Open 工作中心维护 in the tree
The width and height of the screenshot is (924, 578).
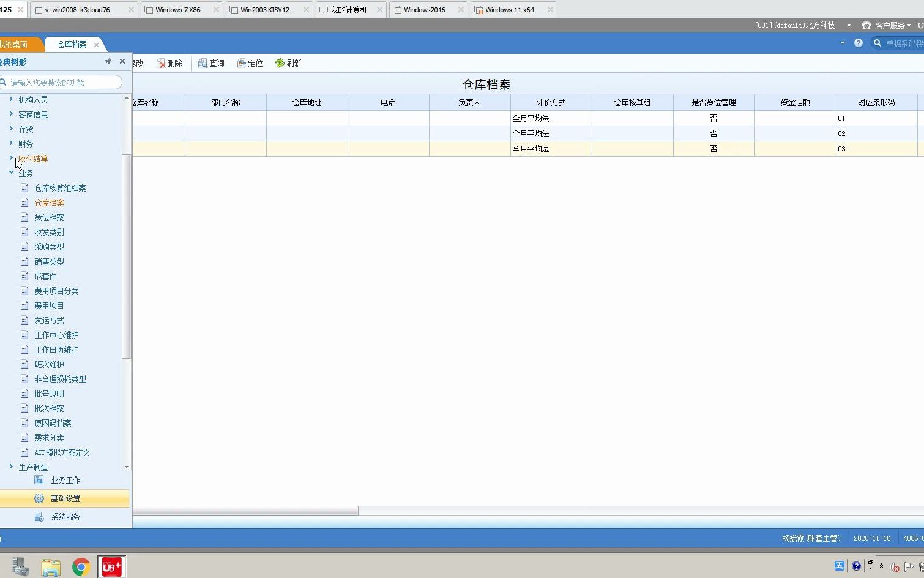point(56,335)
